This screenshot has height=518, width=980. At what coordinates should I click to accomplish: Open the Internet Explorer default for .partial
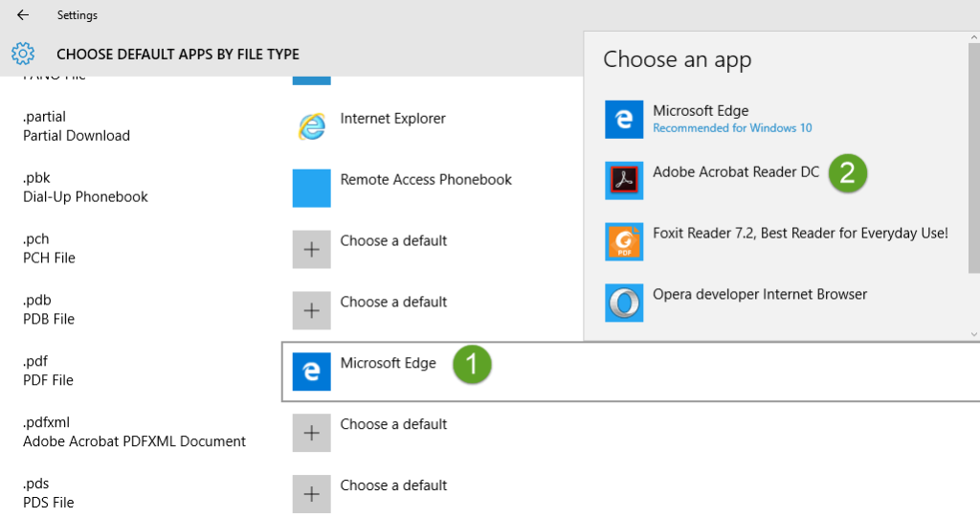pos(392,118)
